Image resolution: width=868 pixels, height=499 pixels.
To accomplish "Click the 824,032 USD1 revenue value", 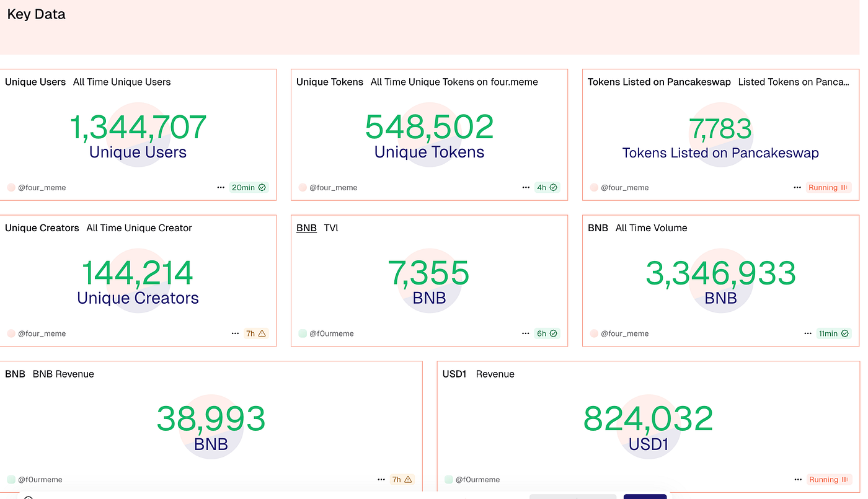I will (649, 420).
